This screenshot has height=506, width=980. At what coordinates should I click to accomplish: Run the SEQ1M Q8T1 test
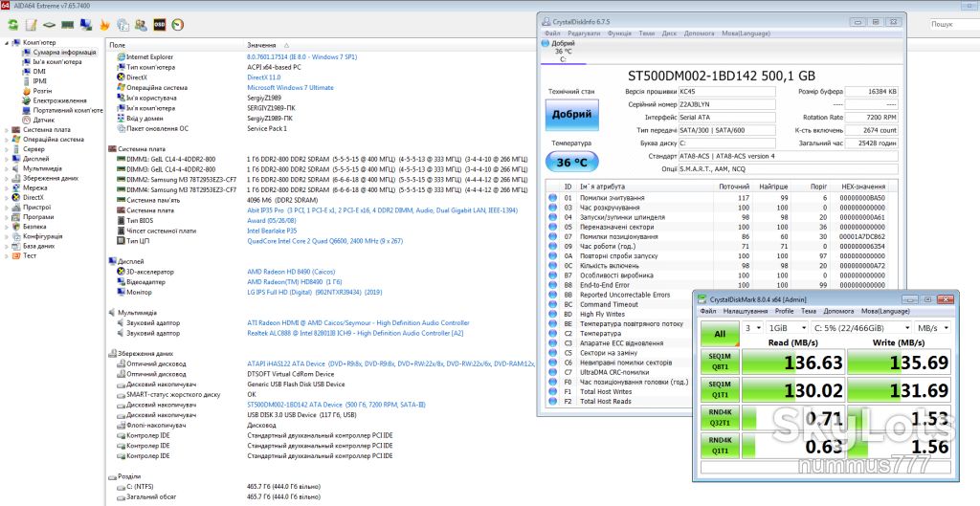(x=720, y=363)
